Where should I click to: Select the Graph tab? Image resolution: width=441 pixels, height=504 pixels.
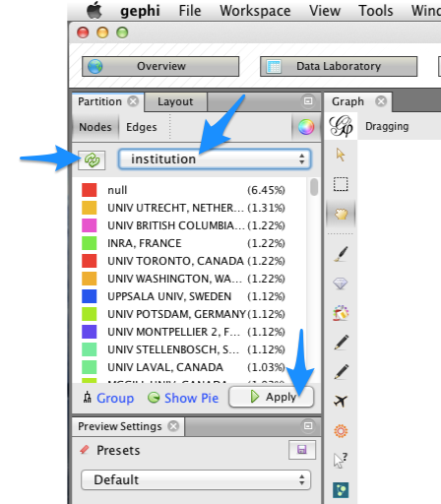click(347, 101)
